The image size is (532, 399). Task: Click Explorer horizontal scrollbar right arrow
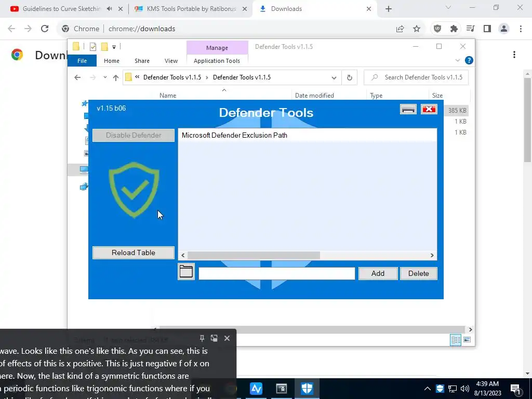click(x=470, y=329)
